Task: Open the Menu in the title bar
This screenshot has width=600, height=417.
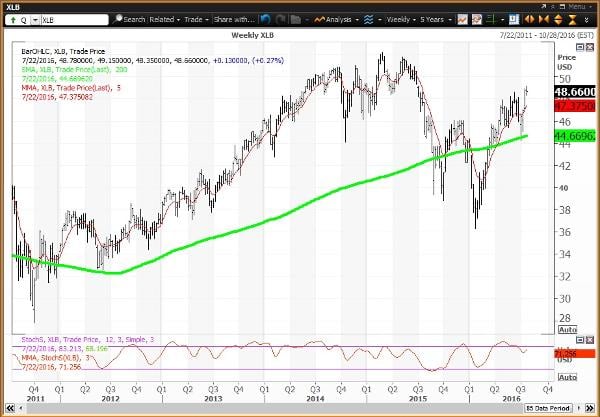Action: pyautogui.click(x=579, y=7)
